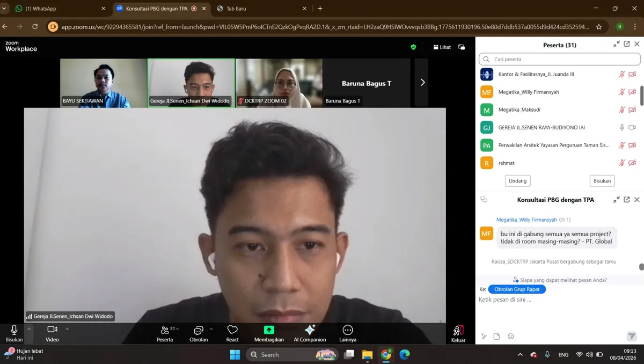The width and height of the screenshot is (644, 364).
Task: Toggle muted mic icon for Megatika_Willy Firmansyah
Action: pos(622,92)
